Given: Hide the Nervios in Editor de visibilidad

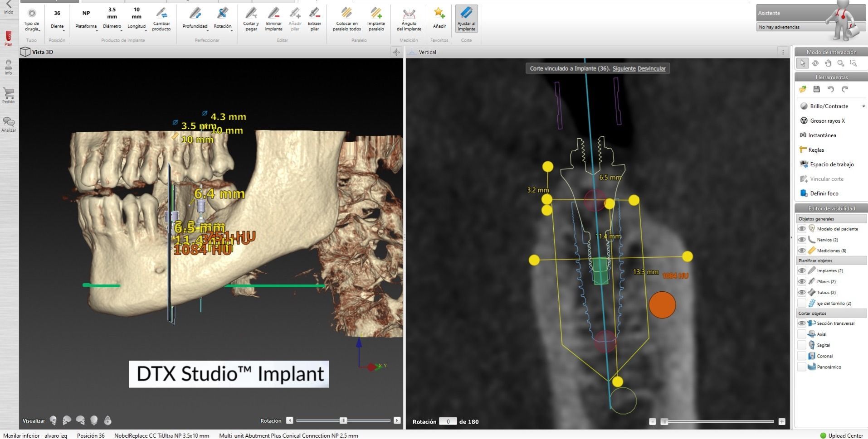Looking at the screenshot, I should click(x=802, y=240).
